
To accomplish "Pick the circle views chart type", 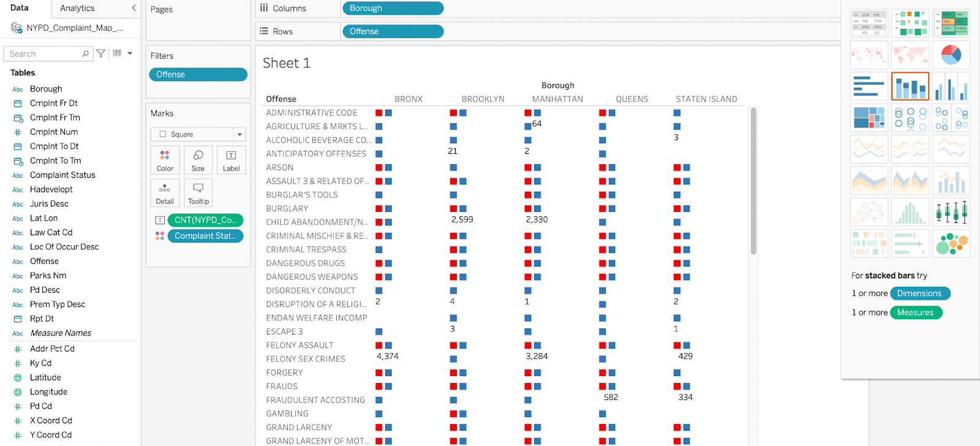I will [x=910, y=118].
